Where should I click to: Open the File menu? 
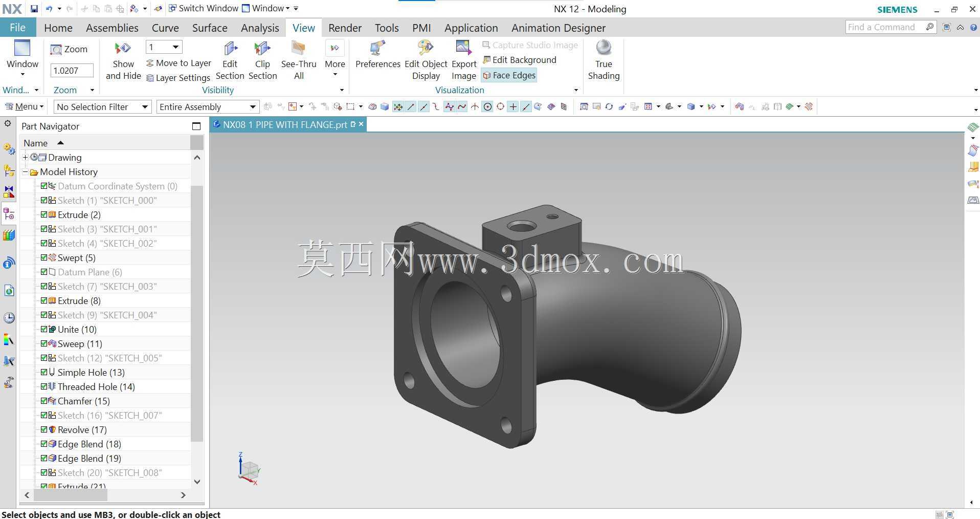(x=17, y=28)
